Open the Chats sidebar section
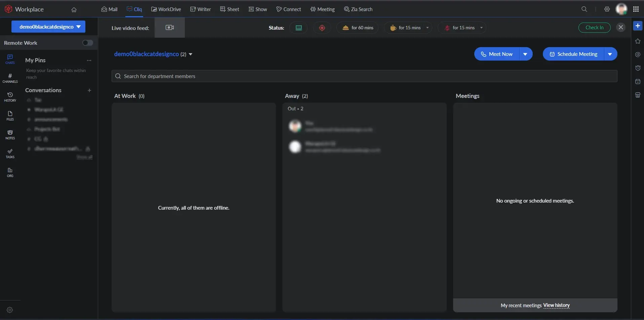 [10, 59]
